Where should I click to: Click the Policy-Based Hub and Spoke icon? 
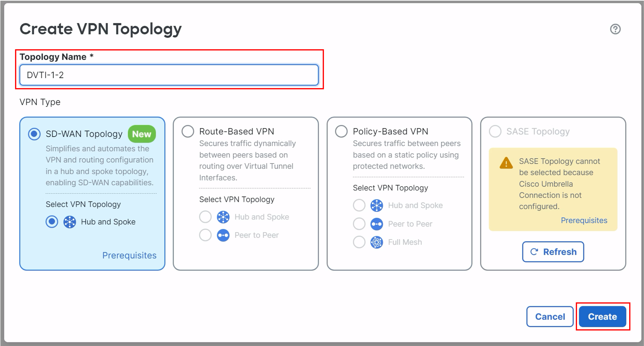point(377,205)
